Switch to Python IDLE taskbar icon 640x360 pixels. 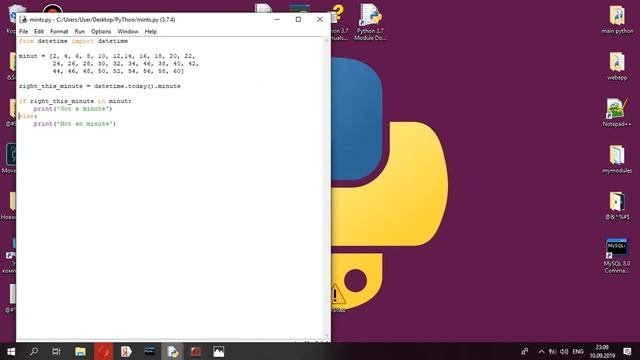click(x=172, y=351)
